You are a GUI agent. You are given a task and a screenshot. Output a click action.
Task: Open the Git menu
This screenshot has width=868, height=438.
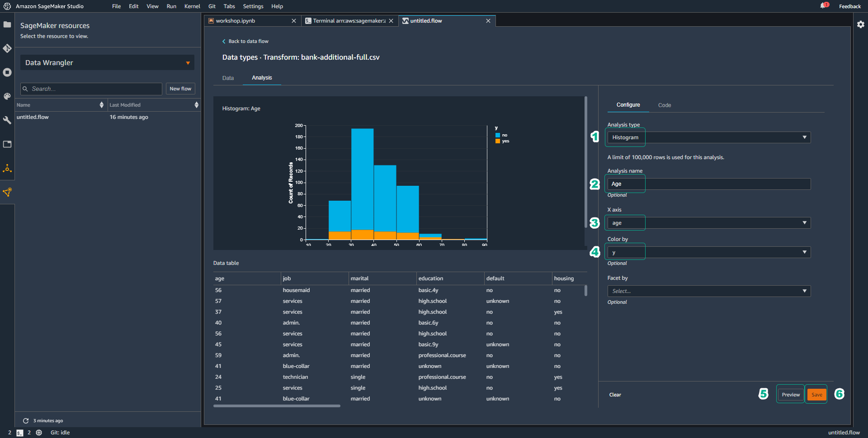pos(212,6)
